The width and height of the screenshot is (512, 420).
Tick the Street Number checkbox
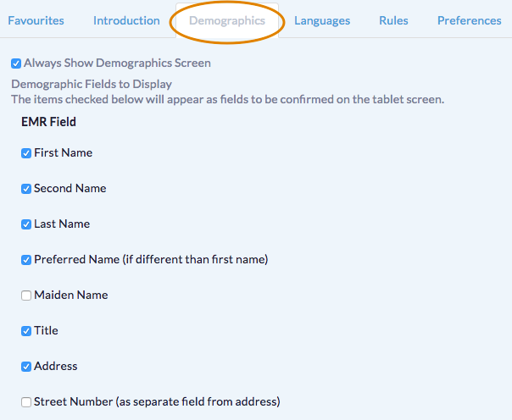26,402
